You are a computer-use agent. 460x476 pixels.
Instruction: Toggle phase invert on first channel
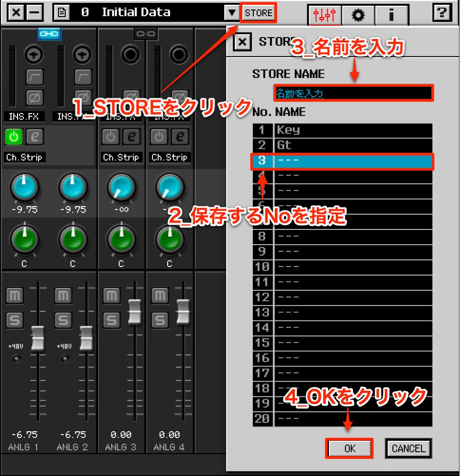(x=34, y=98)
